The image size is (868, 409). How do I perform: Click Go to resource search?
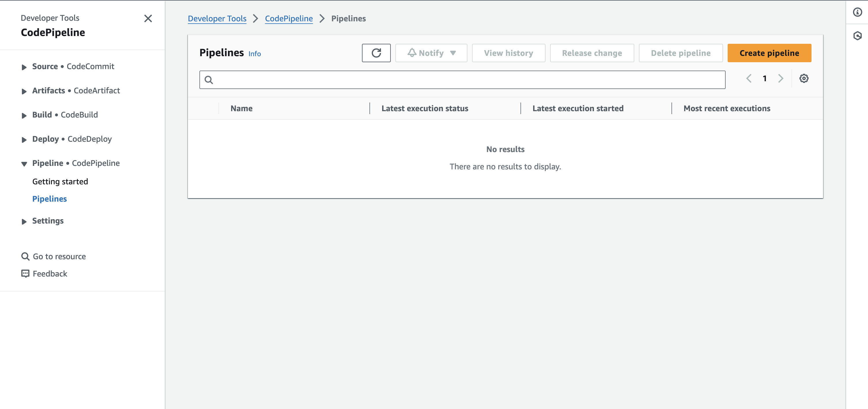click(x=59, y=256)
